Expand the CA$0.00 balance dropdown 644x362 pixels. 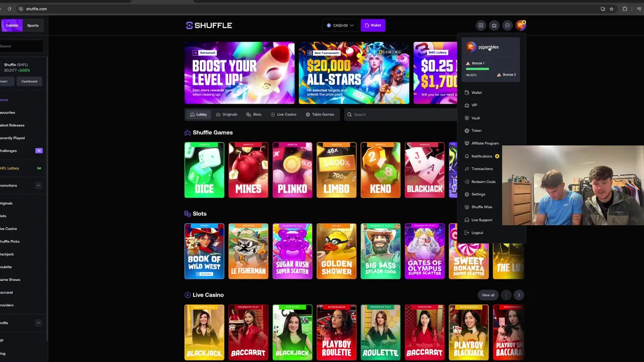pos(340,25)
